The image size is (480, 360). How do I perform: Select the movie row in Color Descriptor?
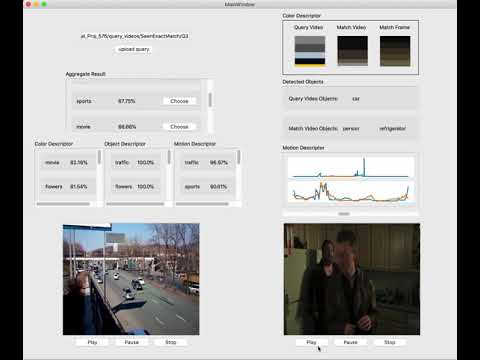(x=67, y=163)
